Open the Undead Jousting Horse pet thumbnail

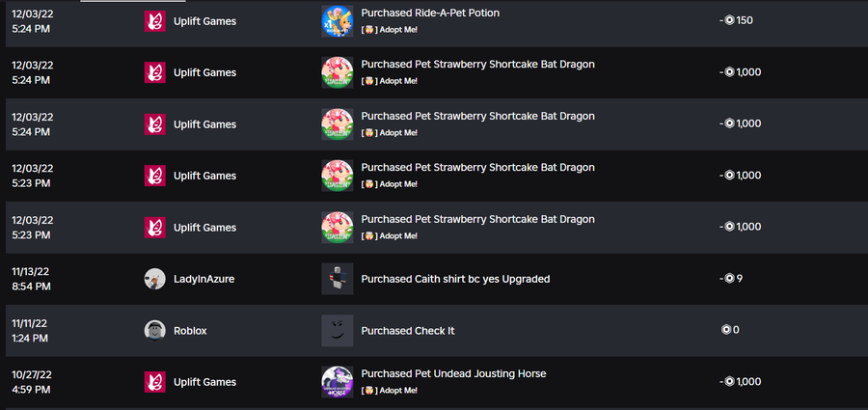coord(338,382)
